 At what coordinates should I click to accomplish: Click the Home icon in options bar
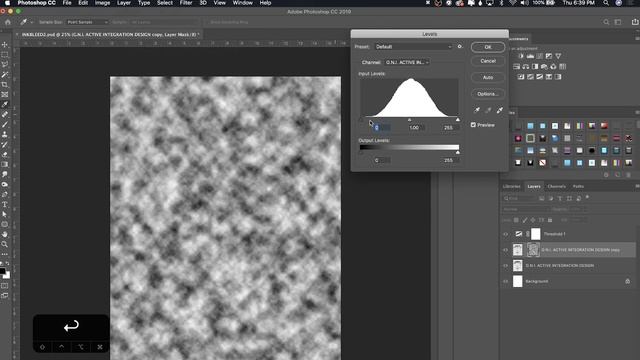[8, 22]
